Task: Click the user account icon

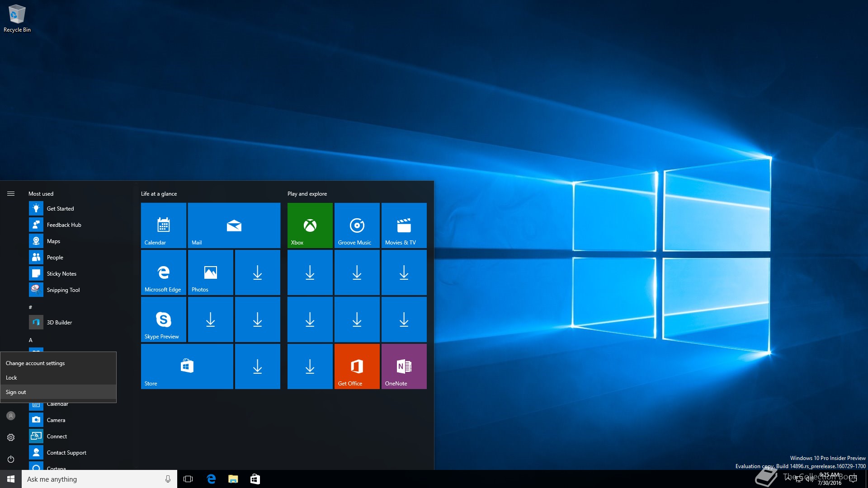Action: (x=11, y=416)
